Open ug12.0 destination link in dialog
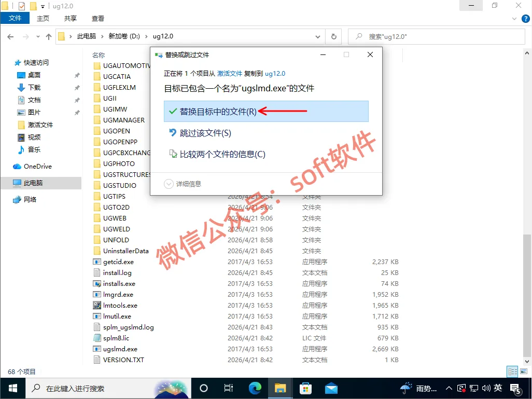 275,73
